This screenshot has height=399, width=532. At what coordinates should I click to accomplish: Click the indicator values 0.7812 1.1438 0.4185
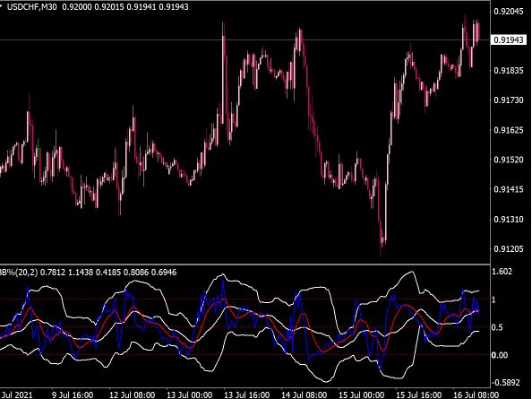(82, 272)
